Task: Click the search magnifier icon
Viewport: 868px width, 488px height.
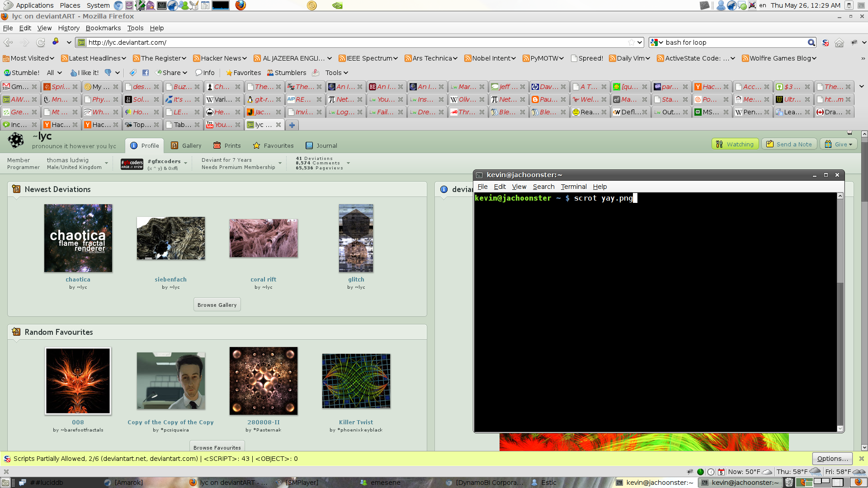Action: coord(811,42)
